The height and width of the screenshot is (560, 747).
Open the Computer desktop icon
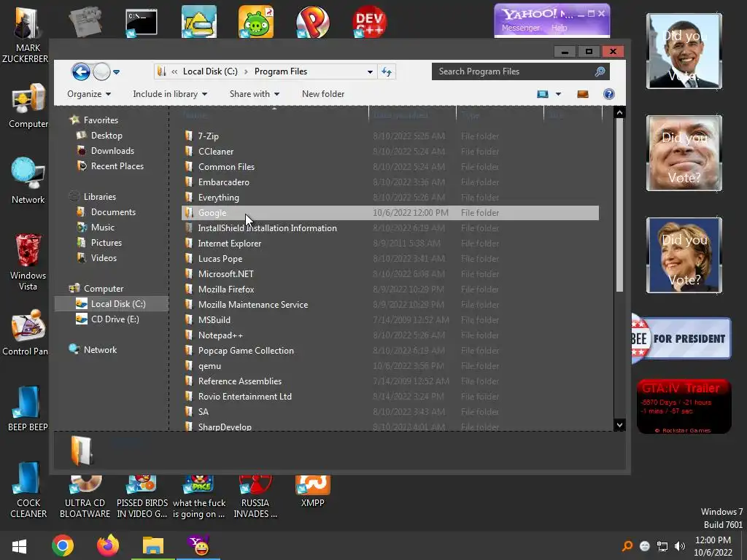click(x=28, y=106)
